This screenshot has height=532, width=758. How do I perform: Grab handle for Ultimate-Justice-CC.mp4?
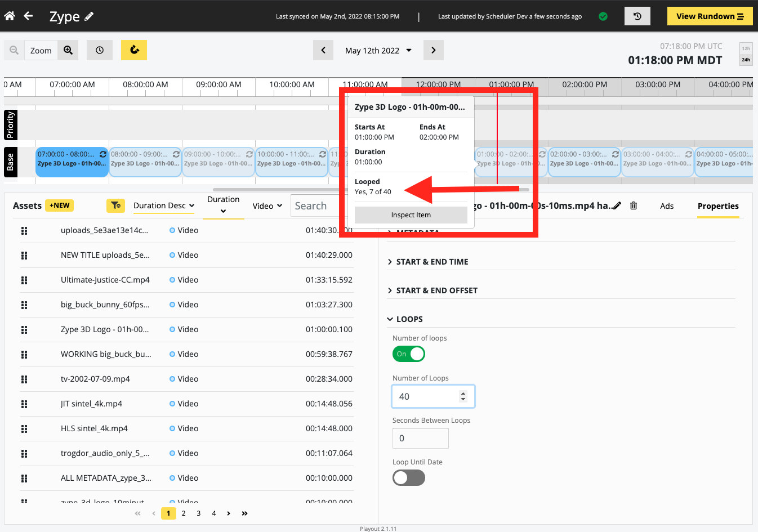[x=24, y=280]
